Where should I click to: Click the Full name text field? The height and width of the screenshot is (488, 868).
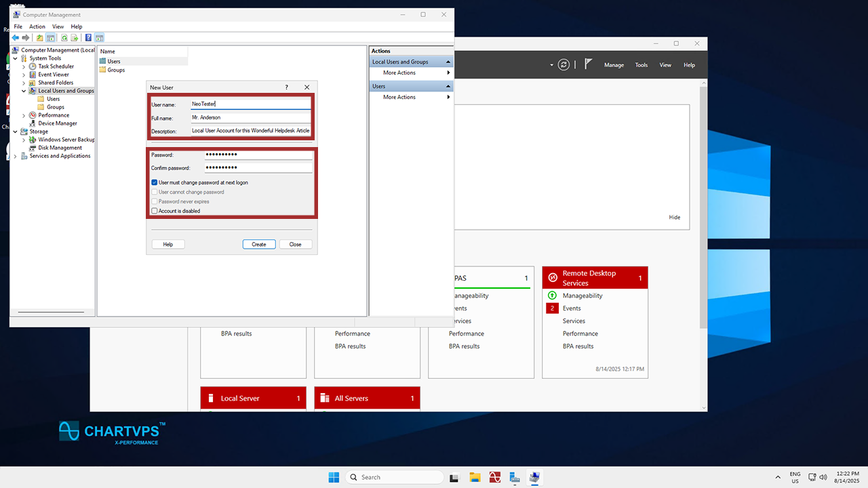pyautogui.click(x=251, y=118)
